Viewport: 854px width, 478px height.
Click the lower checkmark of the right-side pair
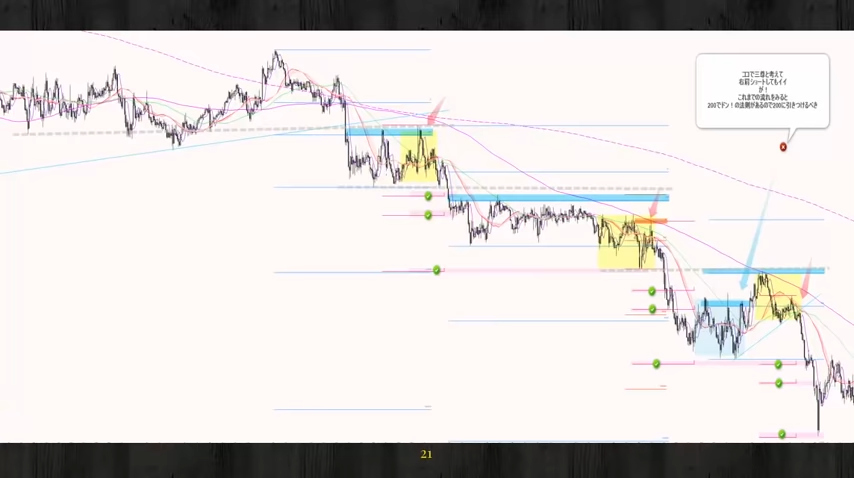tap(779, 382)
